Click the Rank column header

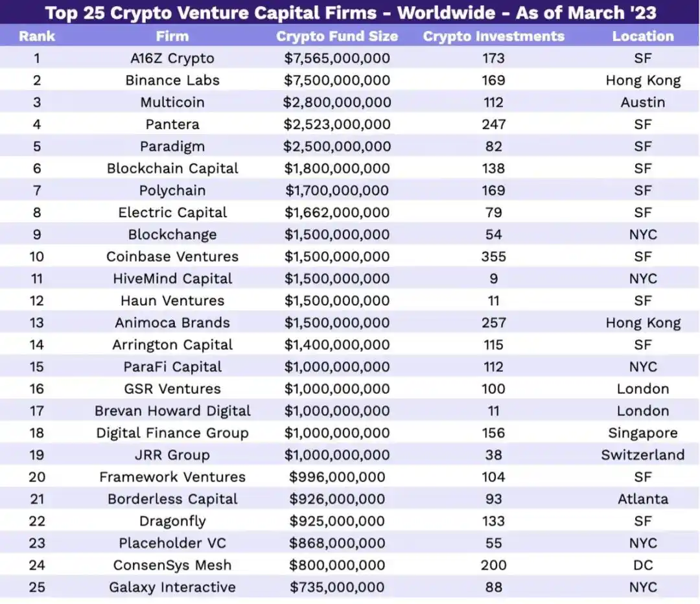coord(37,36)
